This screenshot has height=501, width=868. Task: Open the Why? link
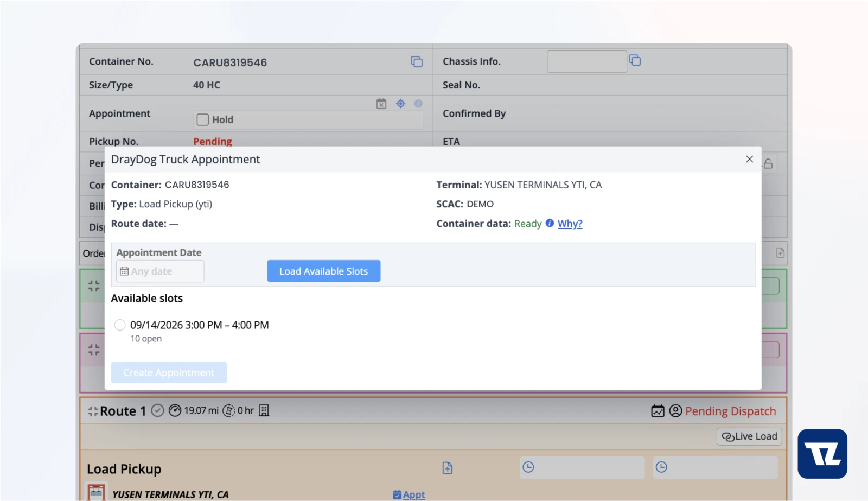point(570,224)
